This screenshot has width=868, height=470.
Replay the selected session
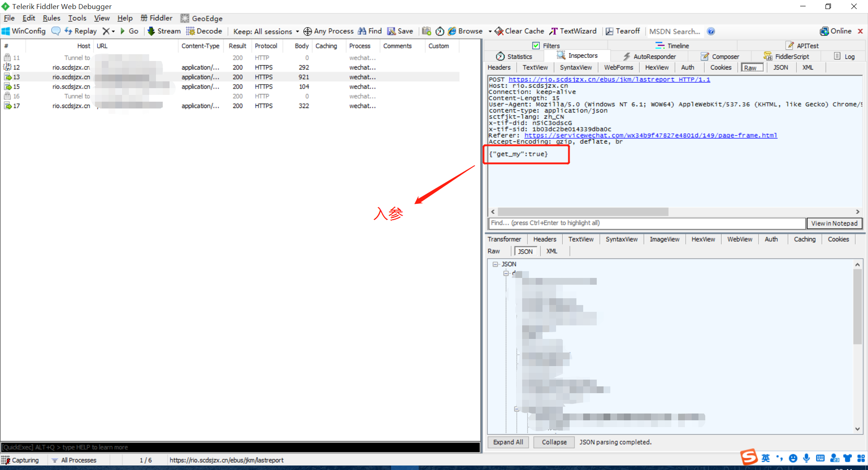[80, 31]
